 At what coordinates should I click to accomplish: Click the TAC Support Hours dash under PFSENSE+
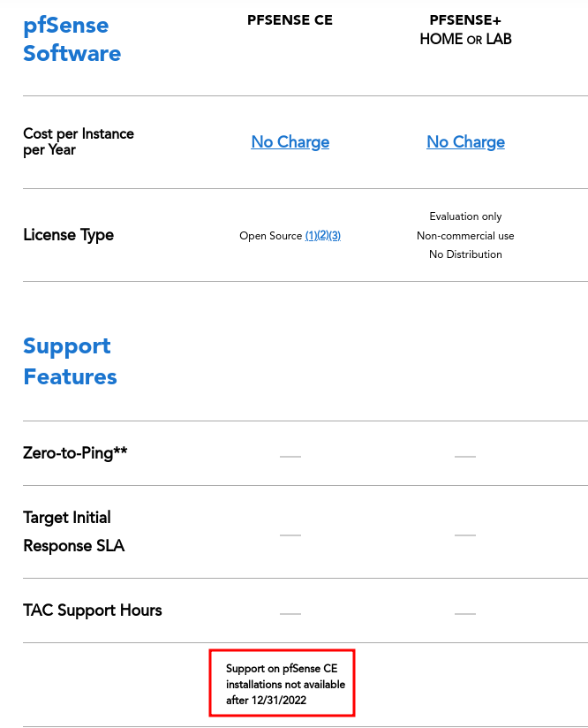coord(465,614)
